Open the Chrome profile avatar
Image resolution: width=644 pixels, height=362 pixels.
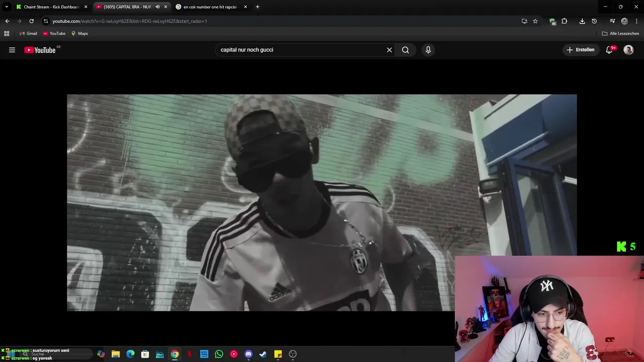pyautogui.click(x=624, y=21)
